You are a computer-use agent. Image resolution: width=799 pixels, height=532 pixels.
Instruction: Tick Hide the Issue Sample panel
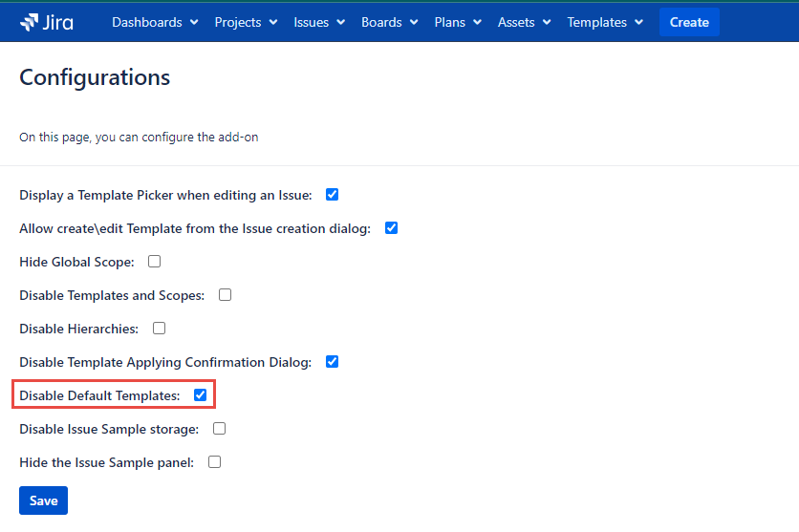point(215,462)
